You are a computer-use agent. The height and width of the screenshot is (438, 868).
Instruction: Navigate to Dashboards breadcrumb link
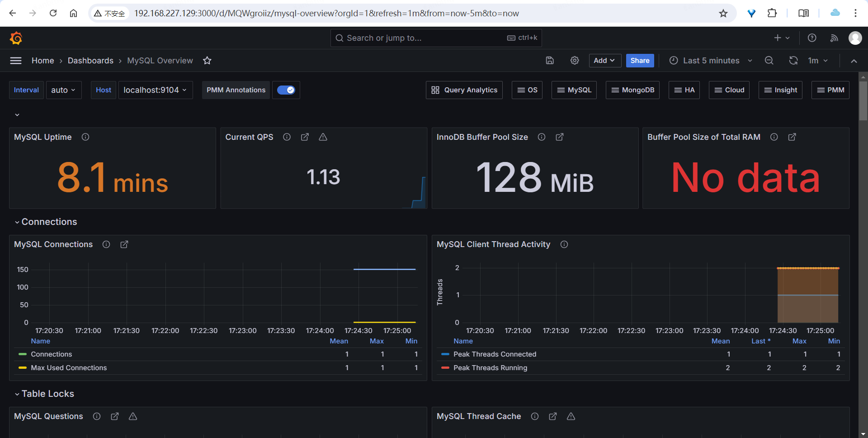coord(90,61)
